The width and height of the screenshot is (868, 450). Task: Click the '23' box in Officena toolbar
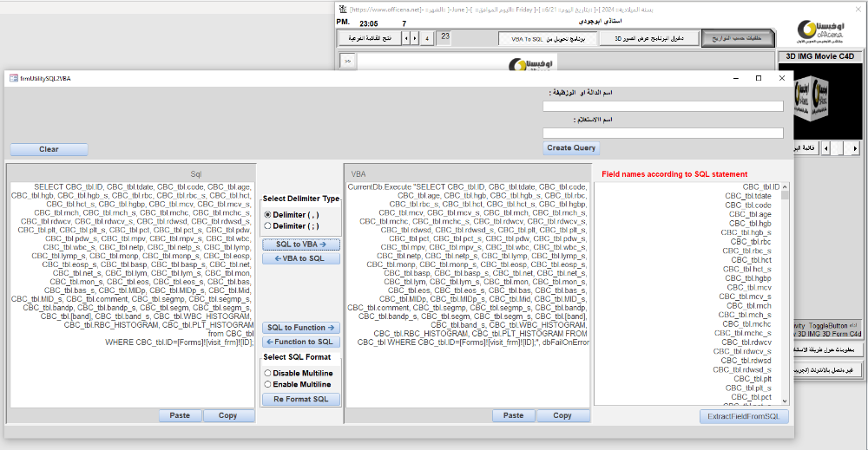click(x=445, y=37)
